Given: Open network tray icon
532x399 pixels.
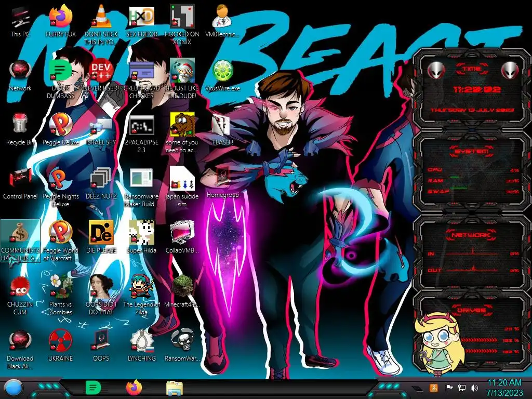Looking at the screenshot, I should tap(462, 388).
